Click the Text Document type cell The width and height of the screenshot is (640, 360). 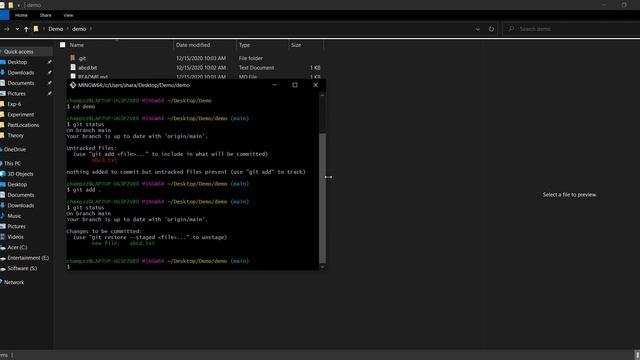tap(256, 68)
